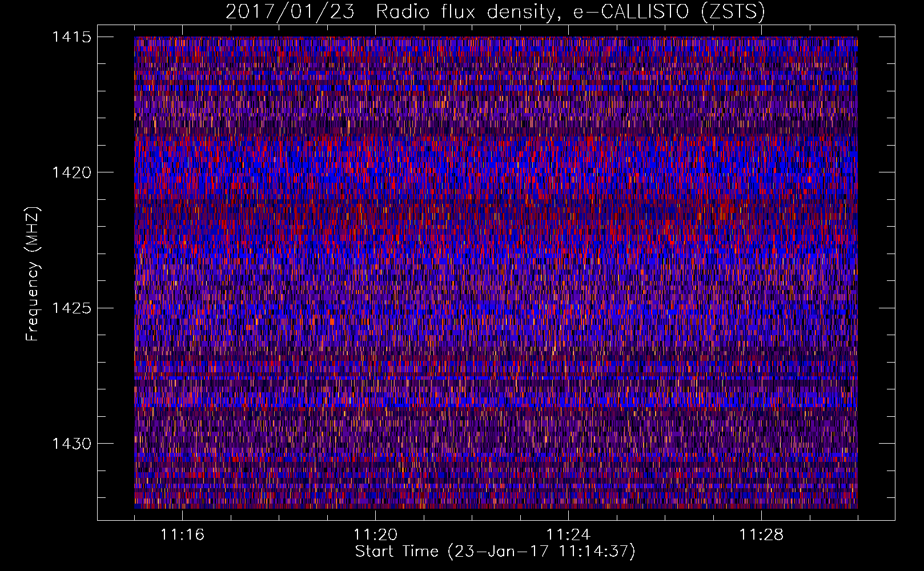Click the date 2017/01/23 in the title
Screen dimensions: 924x571
pos(290,12)
